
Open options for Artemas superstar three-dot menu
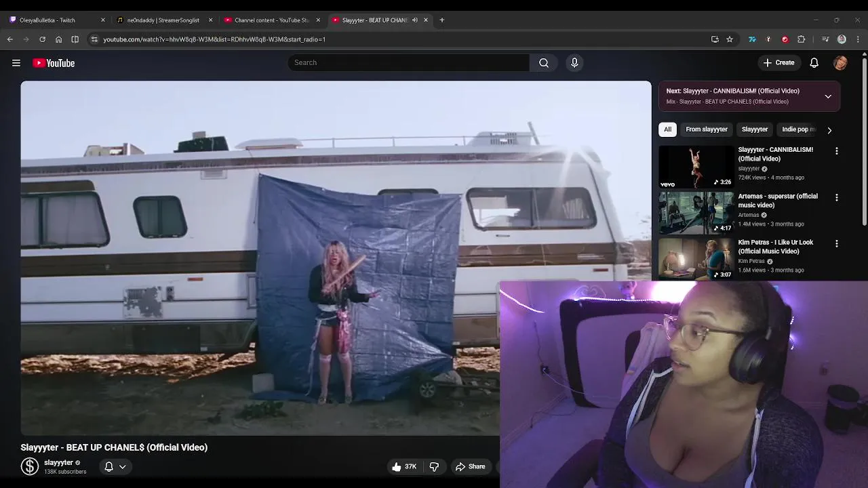(836, 197)
